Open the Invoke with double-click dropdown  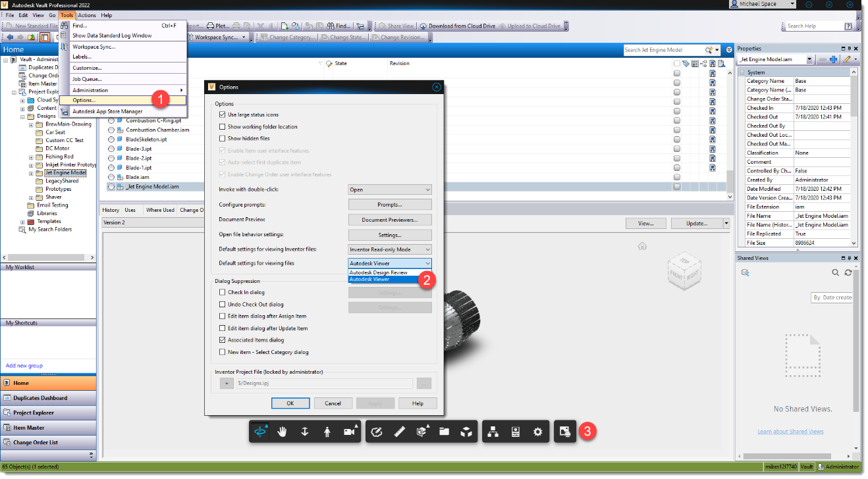tap(390, 189)
